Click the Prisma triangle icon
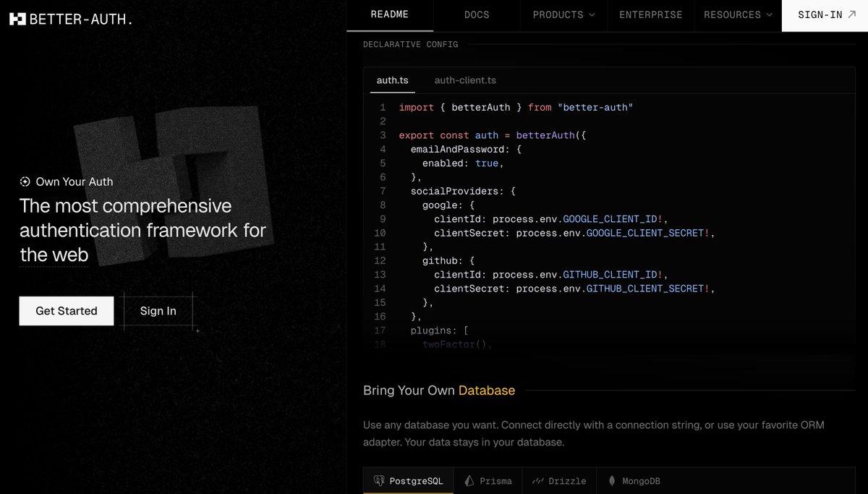This screenshot has width=868, height=494. pos(469,481)
